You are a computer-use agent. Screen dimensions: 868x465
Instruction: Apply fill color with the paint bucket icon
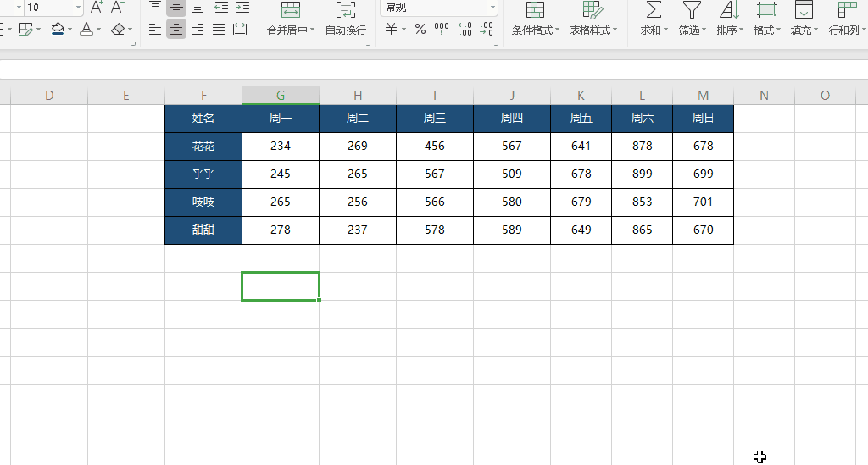pos(58,30)
